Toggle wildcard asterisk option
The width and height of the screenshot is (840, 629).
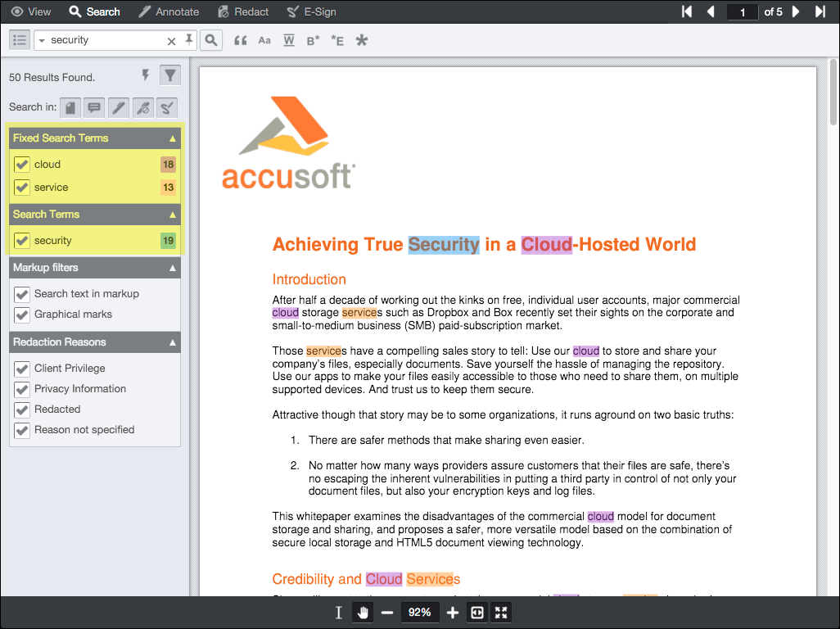tap(362, 40)
